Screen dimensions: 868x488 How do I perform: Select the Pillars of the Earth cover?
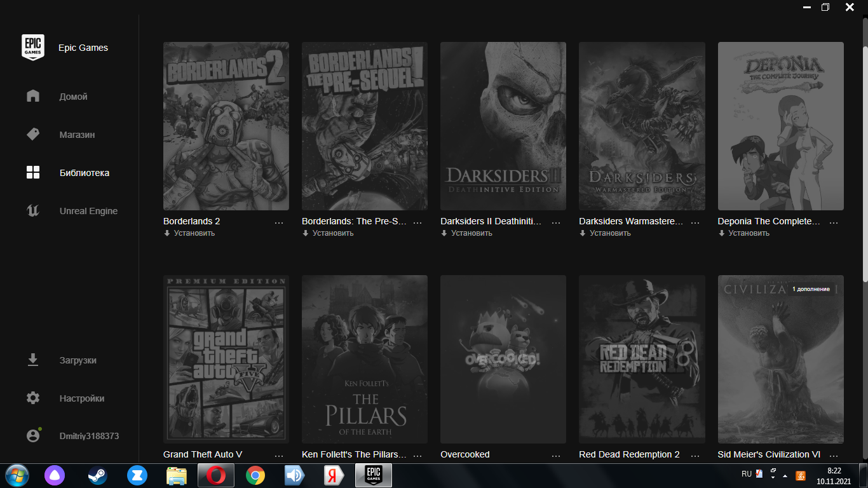pyautogui.click(x=365, y=359)
